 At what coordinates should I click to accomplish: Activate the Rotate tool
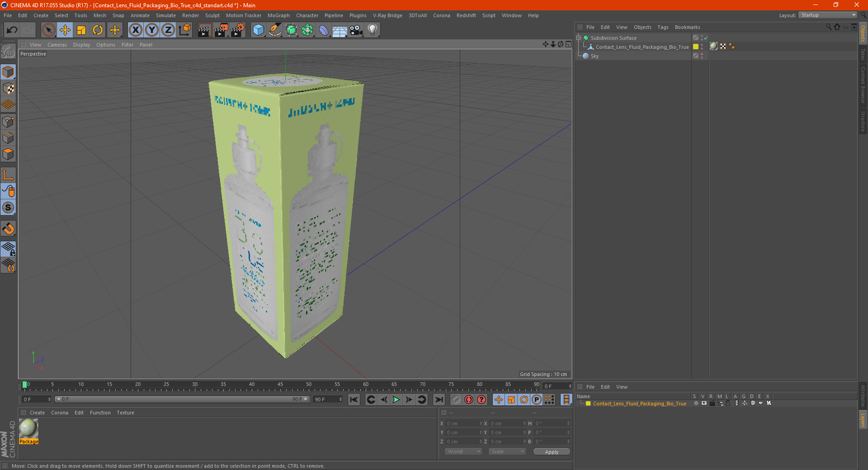98,30
